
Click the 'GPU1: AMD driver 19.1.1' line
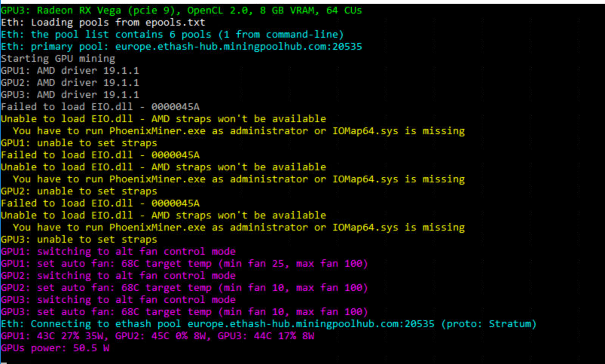click(70, 71)
